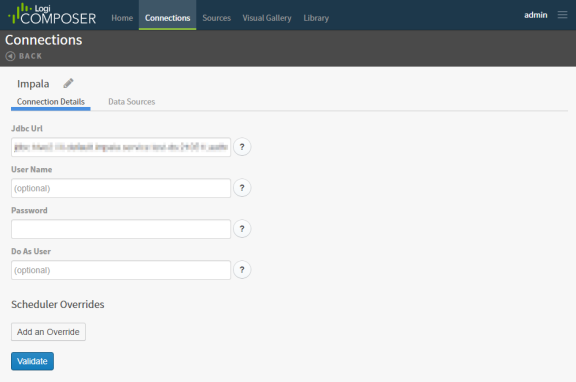This screenshot has height=382, width=576.
Task: Click the Jdbc Url label
Action: [x=27, y=129]
